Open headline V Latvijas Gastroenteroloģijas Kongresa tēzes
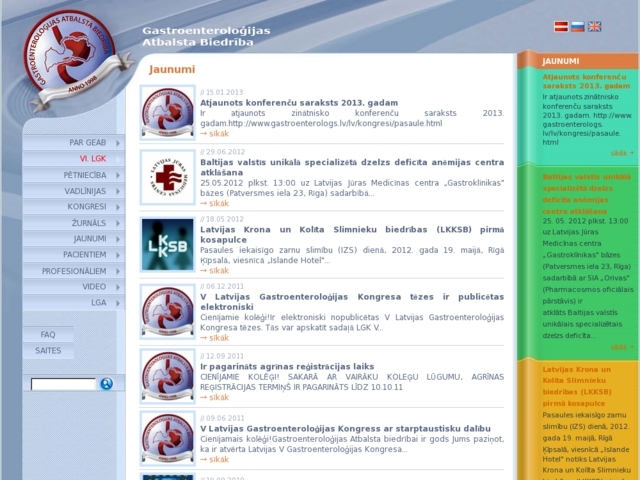This screenshot has width=640, height=480. pos(352,302)
